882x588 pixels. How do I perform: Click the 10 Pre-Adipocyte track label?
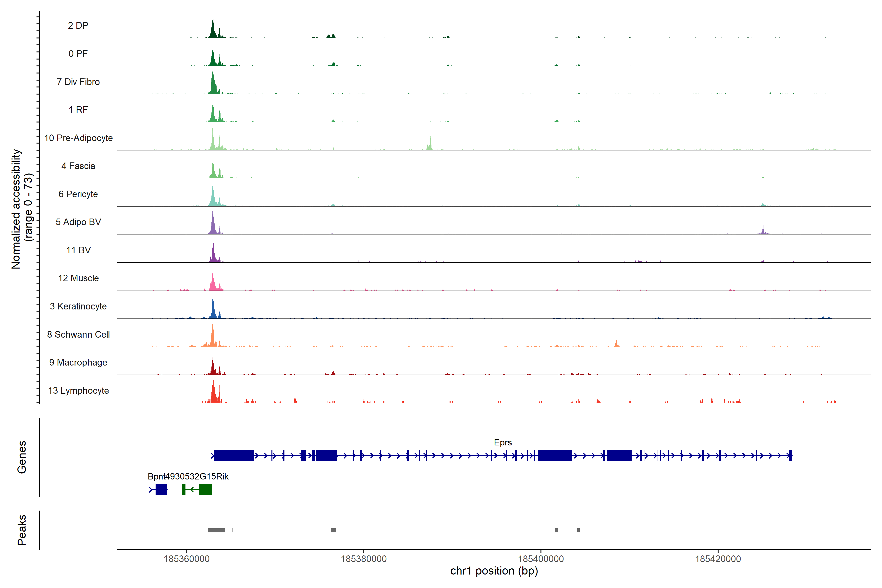(x=78, y=138)
